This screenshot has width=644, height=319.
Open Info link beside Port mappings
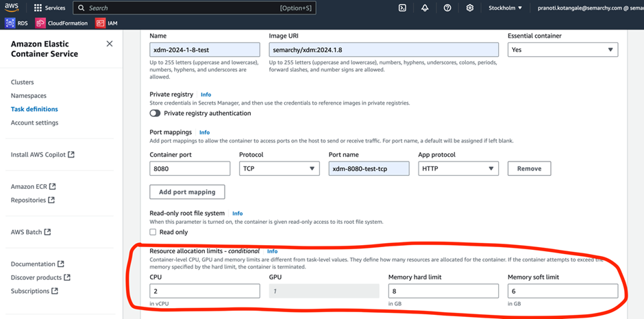point(205,133)
